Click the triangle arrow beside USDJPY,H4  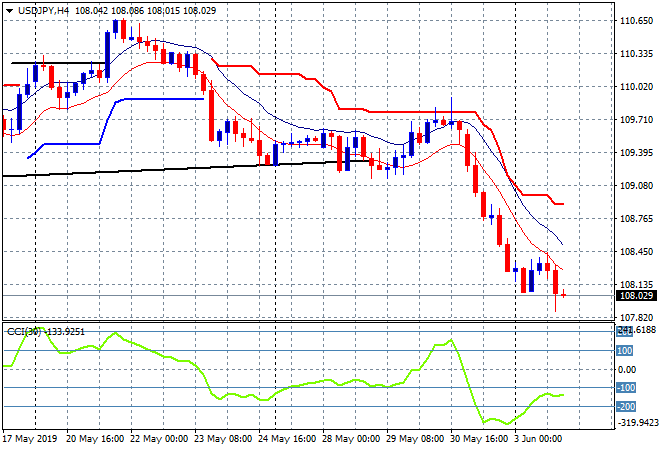coord(10,9)
